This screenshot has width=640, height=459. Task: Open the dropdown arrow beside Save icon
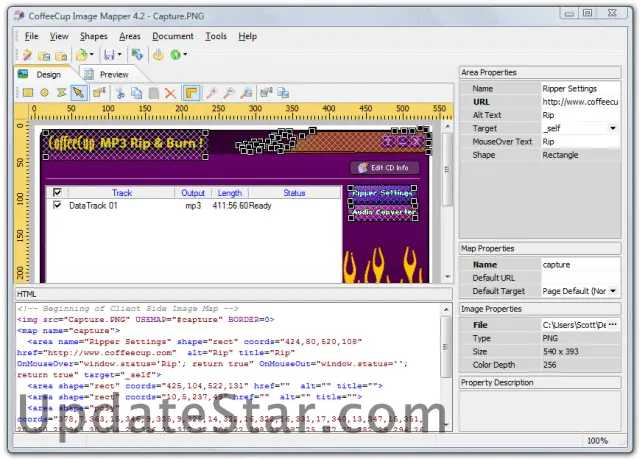pos(120,54)
